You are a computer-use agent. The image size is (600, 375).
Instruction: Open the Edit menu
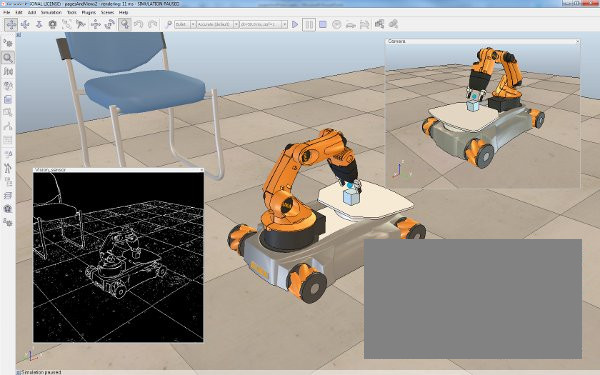(x=18, y=13)
